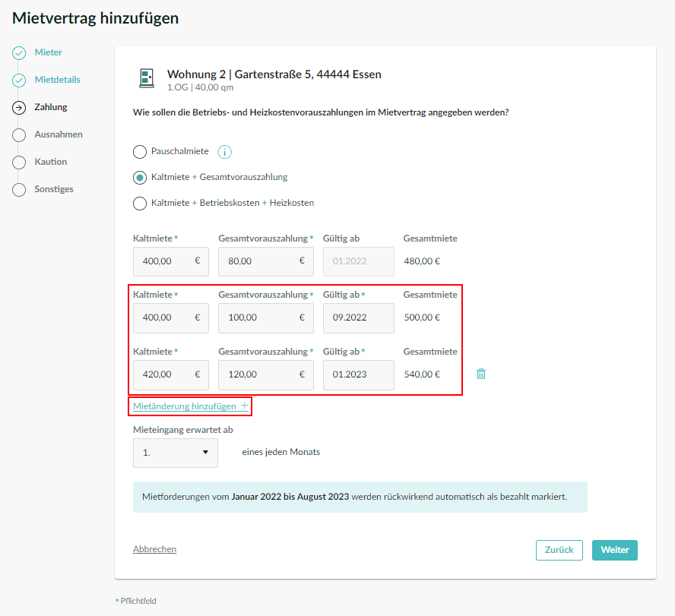
Task: Open the Mieteingang erwartet ab dropdown
Action: 175,453
